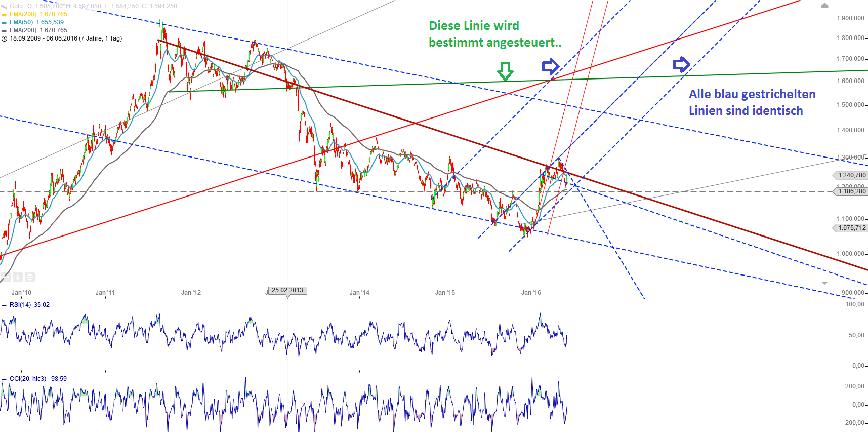The width and height of the screenshot is (868, 432).
Task: Click the "25.02.2013" date marker on the time axis
Action: pyautogui.click(x=287, y=290)
